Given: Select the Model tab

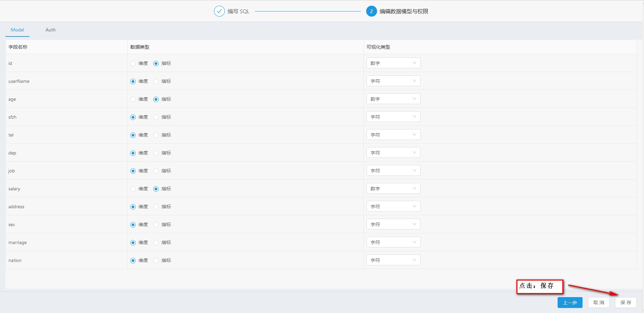Looking at the screenshot, I should [17, 30].
